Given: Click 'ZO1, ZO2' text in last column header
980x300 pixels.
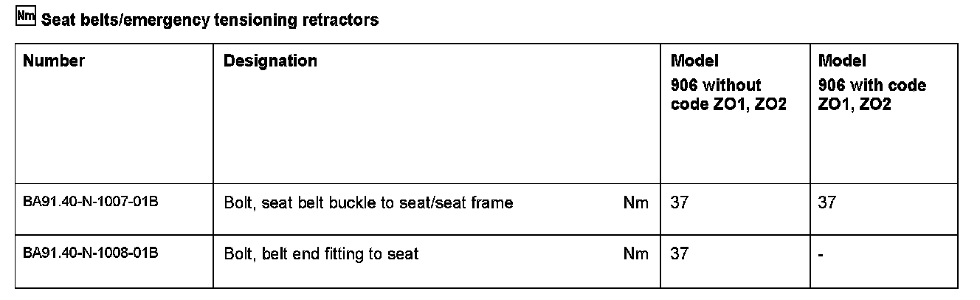Looking at the screenshot, I should coord(855,105).
